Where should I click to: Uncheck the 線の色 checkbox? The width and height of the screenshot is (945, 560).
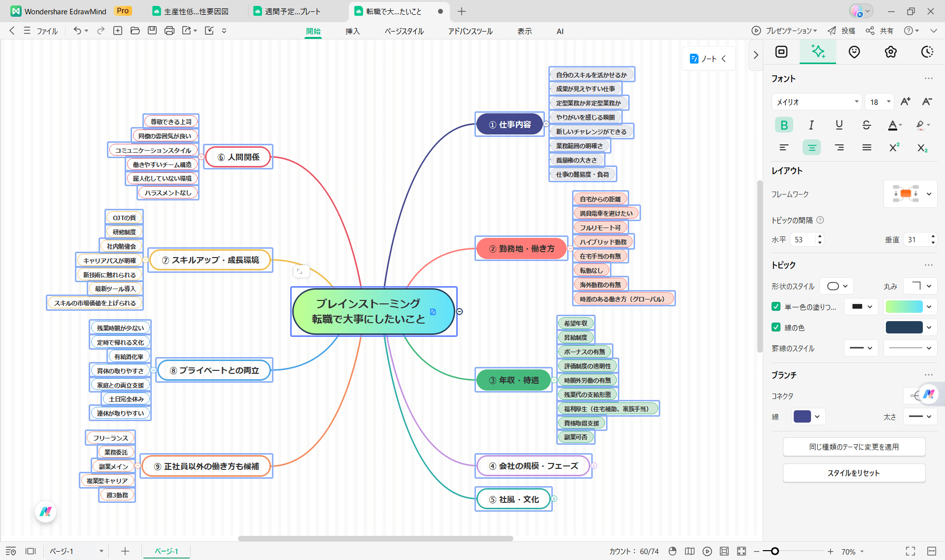pyautogui.click(x=775, y=327)
